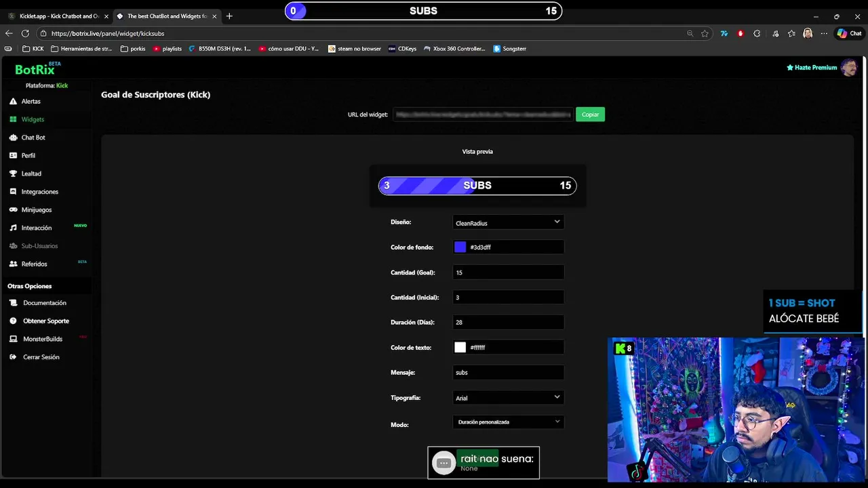Expand the Modo dropdown Duración personalizada

(x=508, y=422)
